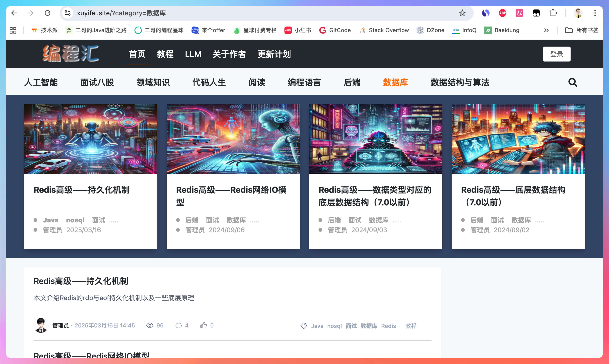This screenshot has width=609, height=364.
Task: Open the Adblock Plus extension
Action: tap(502, 13)
